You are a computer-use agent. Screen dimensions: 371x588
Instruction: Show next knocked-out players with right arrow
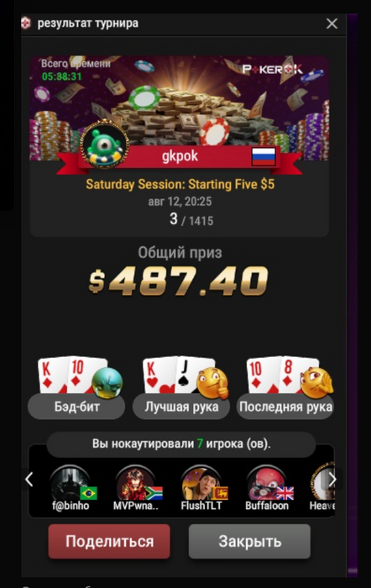point(332,480)
